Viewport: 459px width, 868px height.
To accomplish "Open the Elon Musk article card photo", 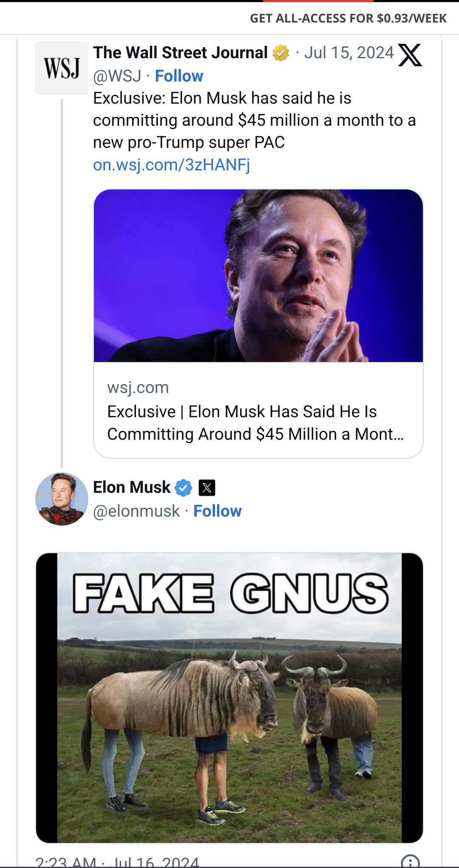I will (258, 276).
